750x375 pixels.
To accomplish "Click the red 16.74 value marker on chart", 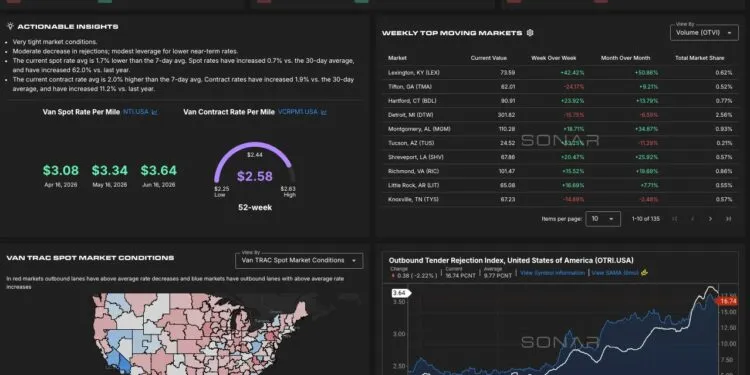I will (x=727, y=301).
